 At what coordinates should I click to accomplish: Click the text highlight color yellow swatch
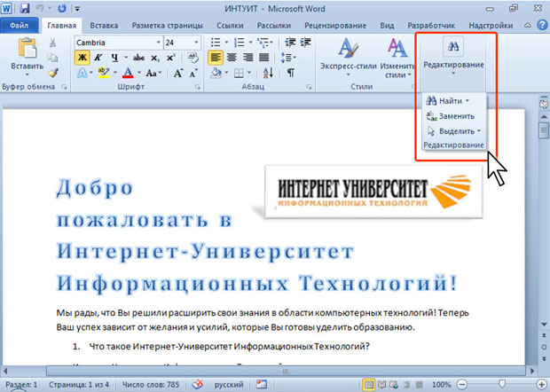pyautogui.click(x=104, y=73)
